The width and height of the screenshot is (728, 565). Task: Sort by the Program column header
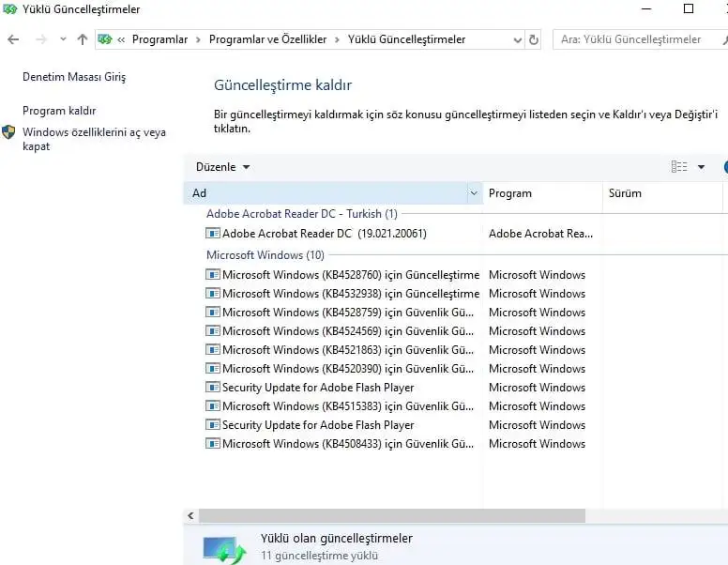[x=542, y=193]
